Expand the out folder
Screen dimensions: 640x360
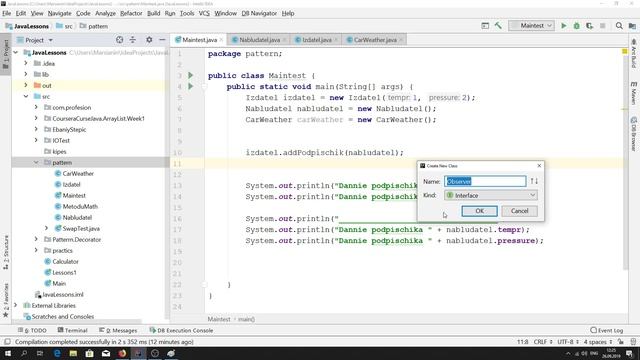(x=26, y=85)
